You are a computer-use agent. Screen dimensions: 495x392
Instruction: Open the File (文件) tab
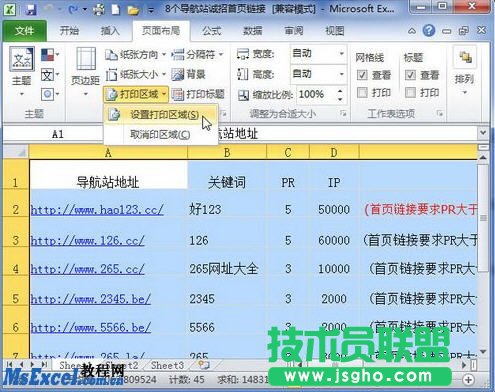point(24,31)
